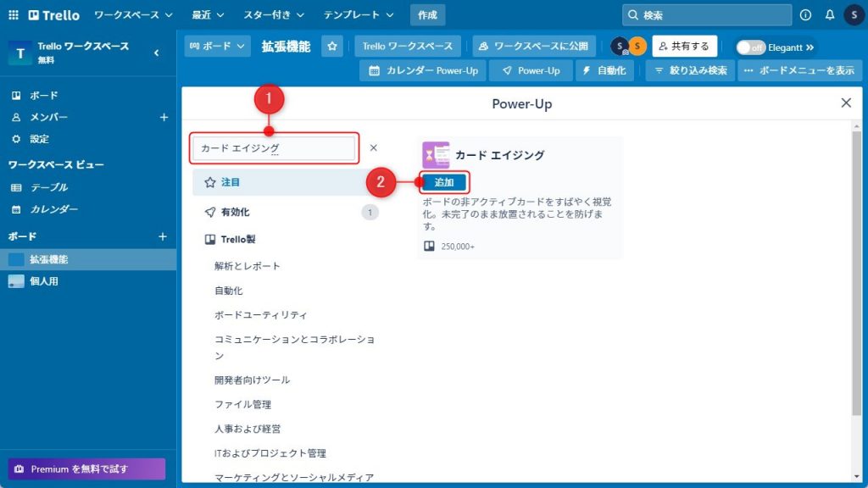Viewport: 868px width, 488px height.
Task: Close the Power-Up dialog
Action: [846, 103]
